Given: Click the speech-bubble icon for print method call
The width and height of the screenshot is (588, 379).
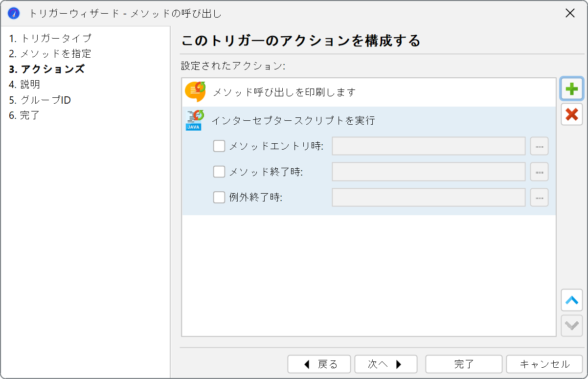Looking at the screenshot, I should click(x=195, y=92).
